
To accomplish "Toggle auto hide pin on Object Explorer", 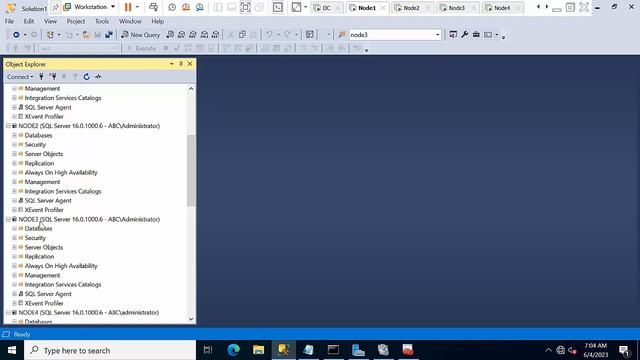I will tap(181, 64).
